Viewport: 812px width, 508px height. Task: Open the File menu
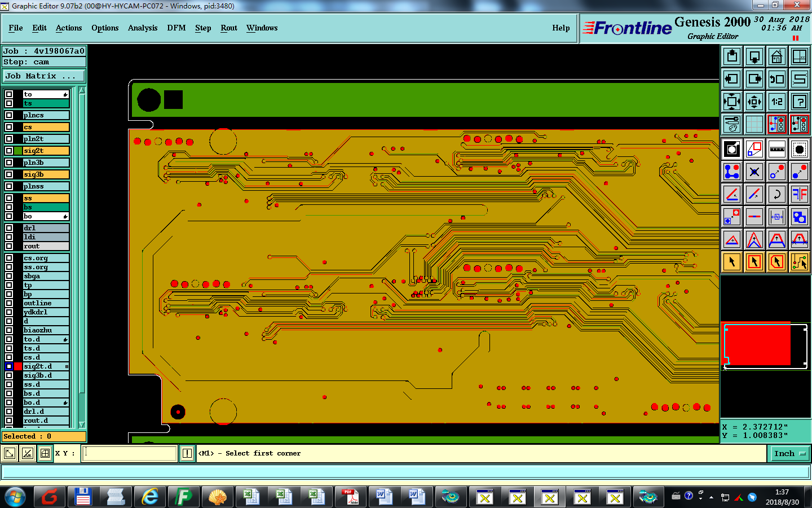tap(16, 28)
